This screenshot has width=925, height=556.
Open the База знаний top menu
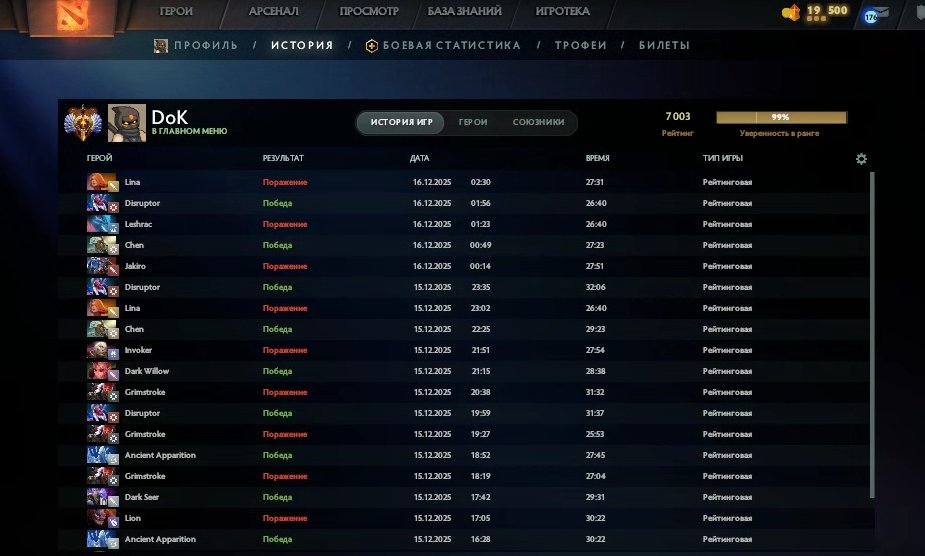(x=464, y=11)
